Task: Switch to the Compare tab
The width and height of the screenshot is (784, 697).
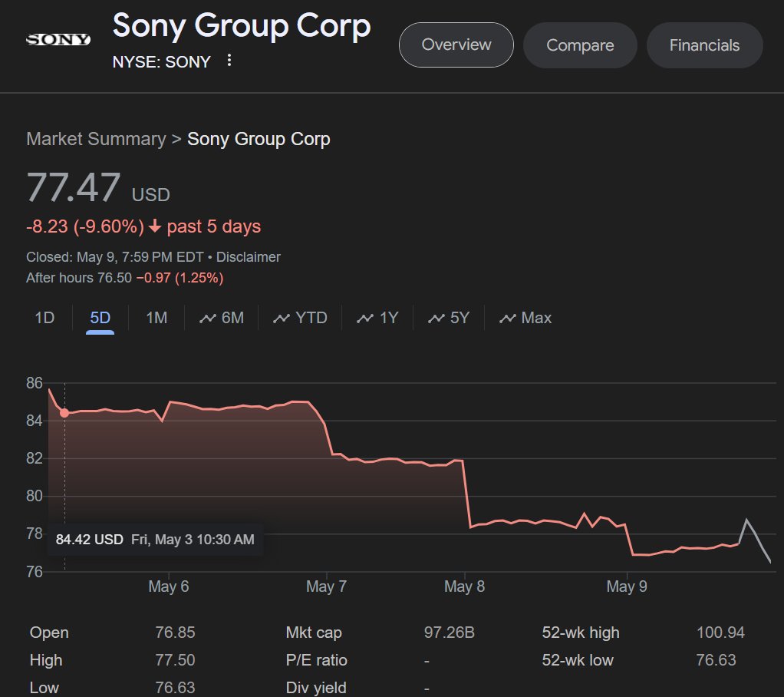Action: tap(580, 45)
